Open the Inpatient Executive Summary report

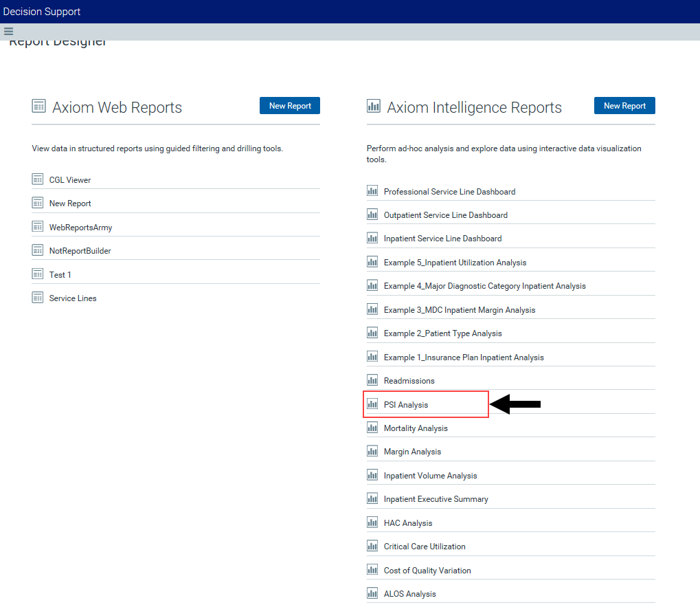(436, 499)
